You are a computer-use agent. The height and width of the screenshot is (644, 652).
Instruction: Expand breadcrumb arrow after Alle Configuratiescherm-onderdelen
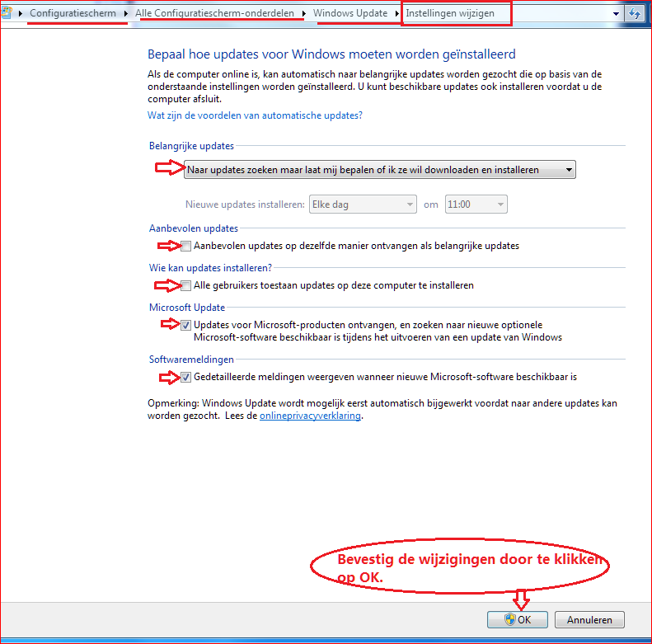(x=304, y=14)
